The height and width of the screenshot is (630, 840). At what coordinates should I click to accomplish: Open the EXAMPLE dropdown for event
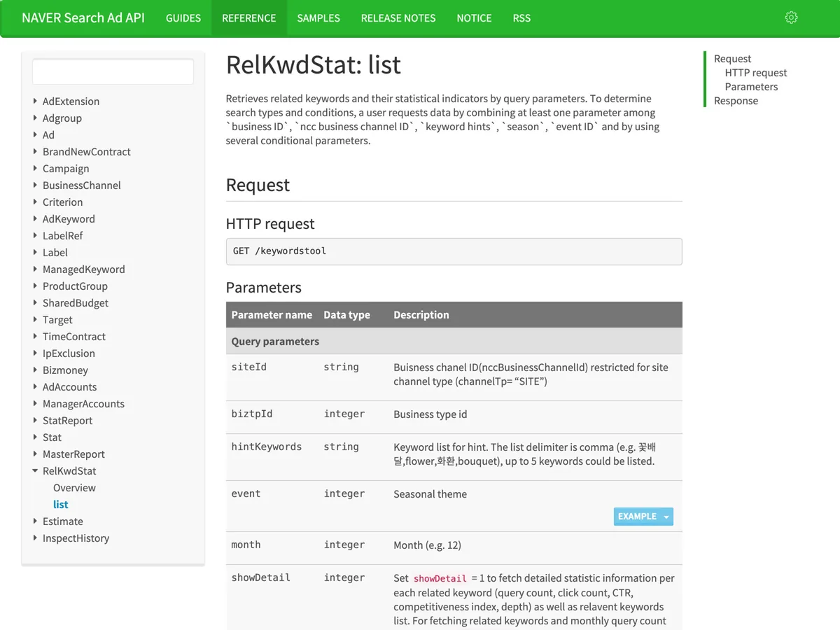643,517
